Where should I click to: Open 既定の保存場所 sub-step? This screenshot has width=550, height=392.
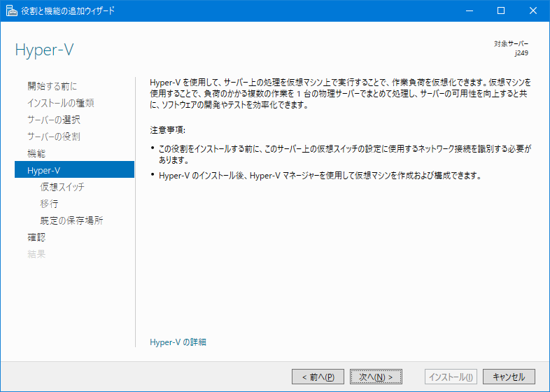point(71,220)
